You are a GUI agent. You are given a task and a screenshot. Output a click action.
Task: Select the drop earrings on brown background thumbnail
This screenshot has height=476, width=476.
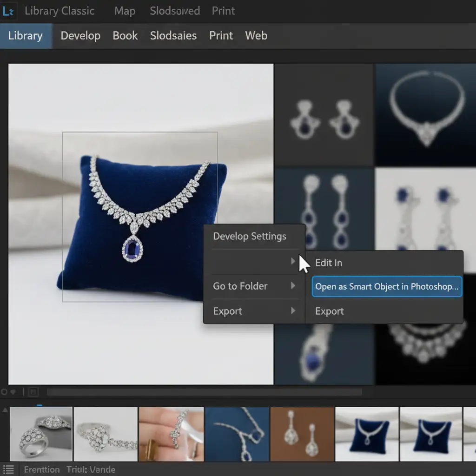click(x=302, y=434)
